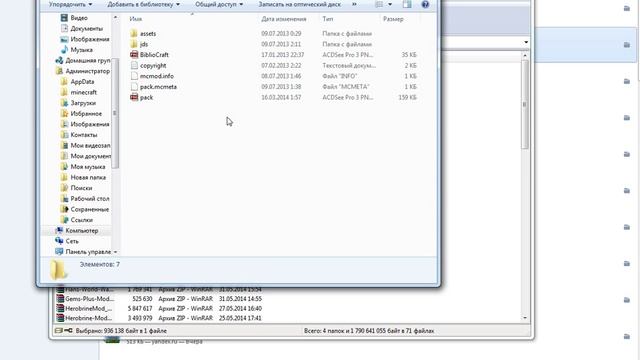Click Текстовый докум... type cell

point(349,65)
